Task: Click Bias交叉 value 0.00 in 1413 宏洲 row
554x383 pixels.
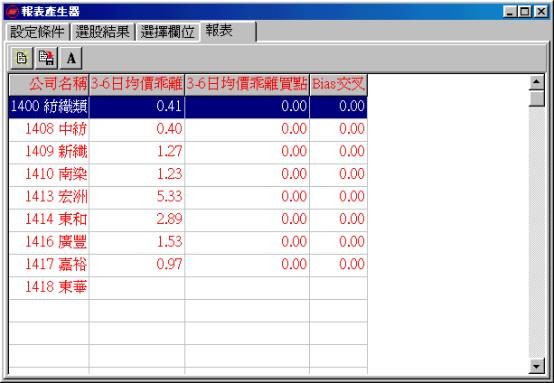Action: 338,197
